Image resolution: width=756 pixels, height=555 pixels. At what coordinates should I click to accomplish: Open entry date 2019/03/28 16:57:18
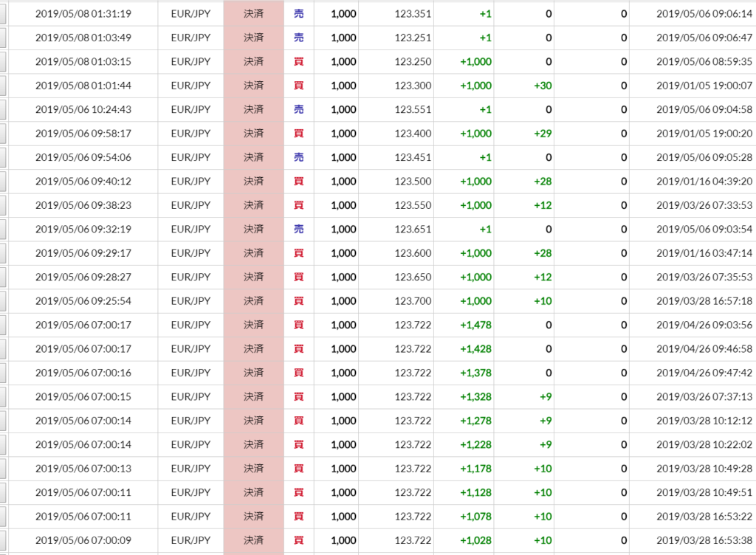(704, 301)
